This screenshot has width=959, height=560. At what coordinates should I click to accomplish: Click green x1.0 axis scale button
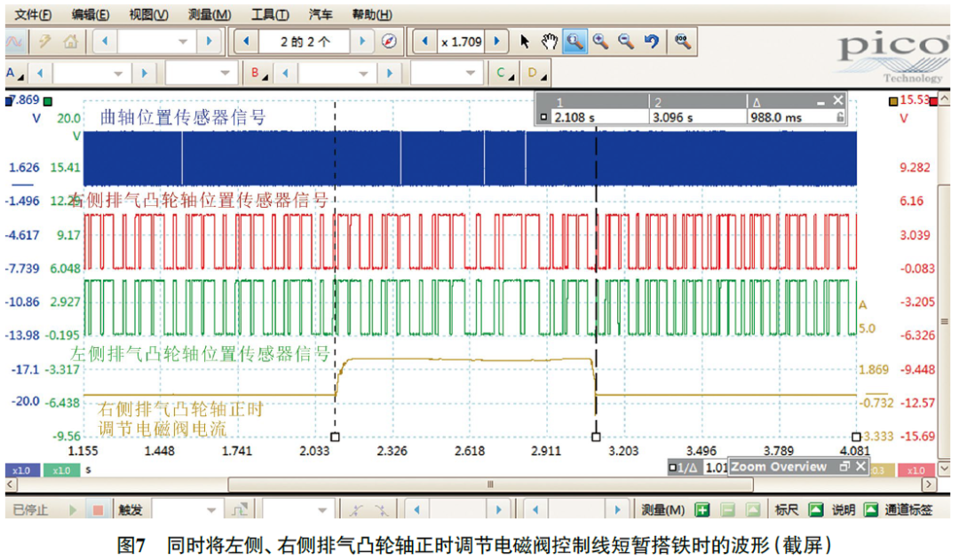(61, 470)
